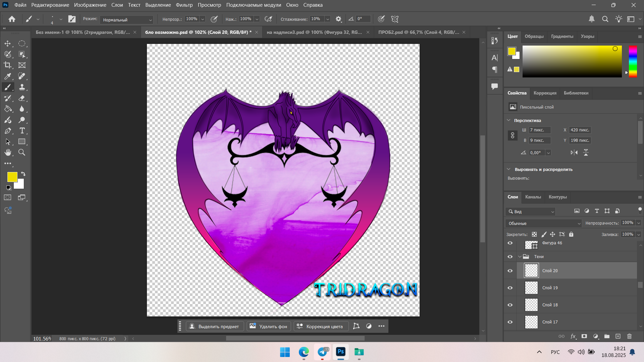Click the yellow foreground color swatch

coord(12,177)
